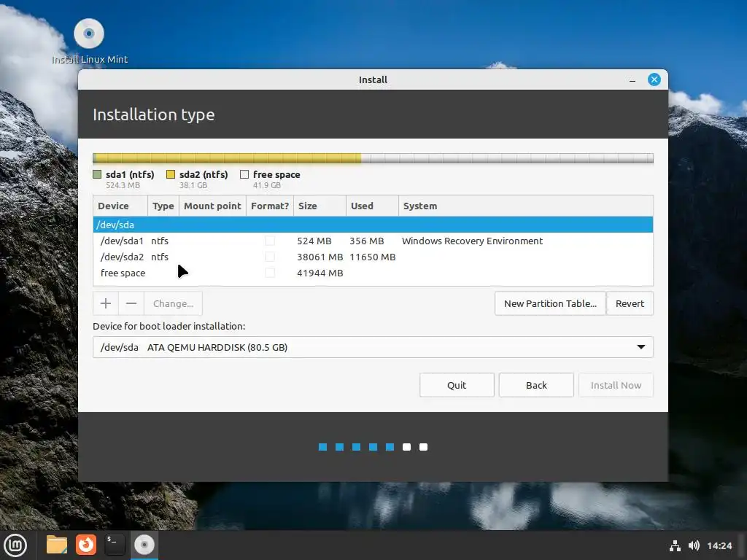Click the add partition plus button
Image resolution: width=747 pixels, height=560 pixels.
(106, 303)
